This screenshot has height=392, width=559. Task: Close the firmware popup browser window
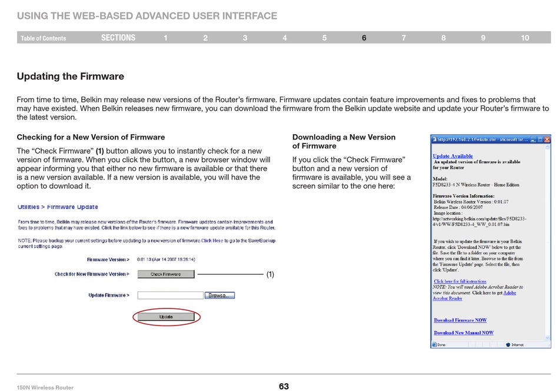(x=547, y=139)
